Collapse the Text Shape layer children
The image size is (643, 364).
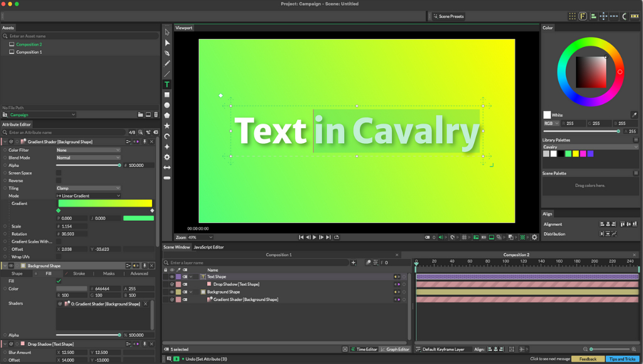191,277
